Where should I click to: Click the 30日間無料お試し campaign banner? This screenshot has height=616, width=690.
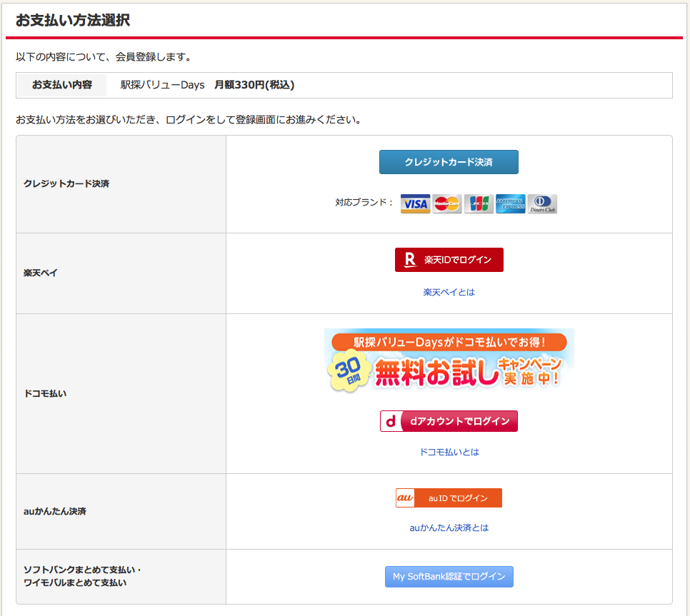(x=449, y=360)
